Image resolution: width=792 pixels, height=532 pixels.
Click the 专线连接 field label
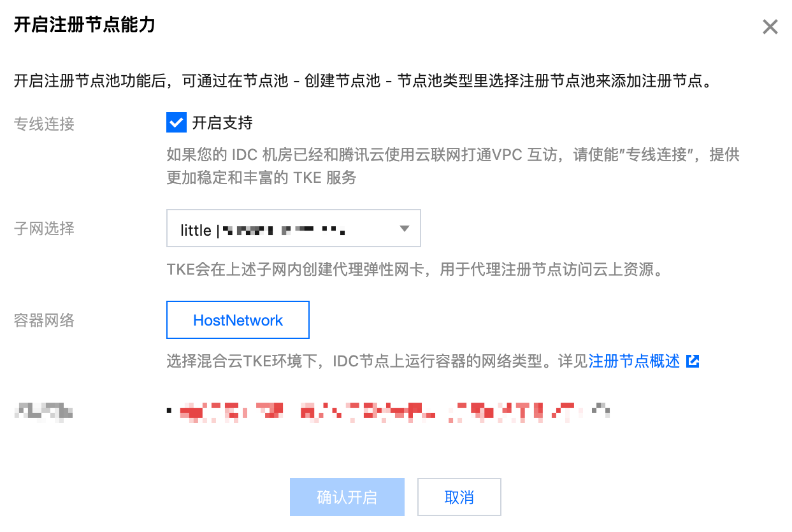click(x=44, y=124)
